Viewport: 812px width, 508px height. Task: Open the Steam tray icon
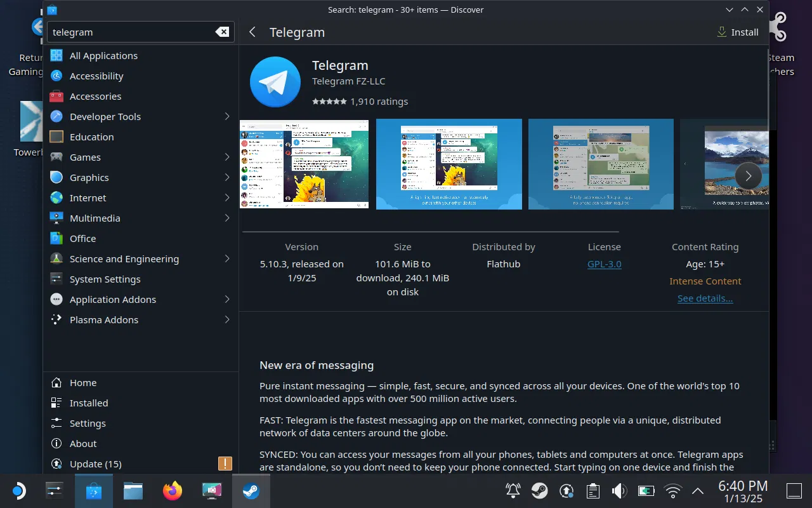[x=540, y=491]
